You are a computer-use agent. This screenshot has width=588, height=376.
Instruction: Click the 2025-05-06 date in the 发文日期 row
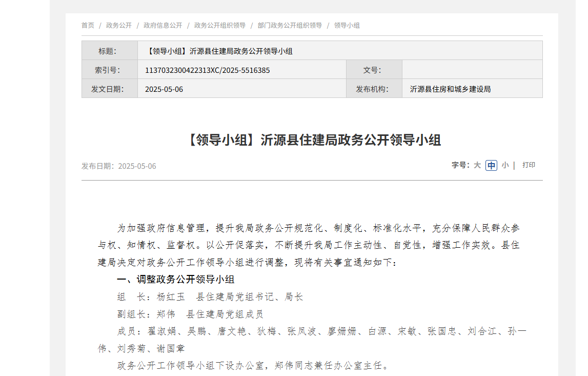pos(164,89)
